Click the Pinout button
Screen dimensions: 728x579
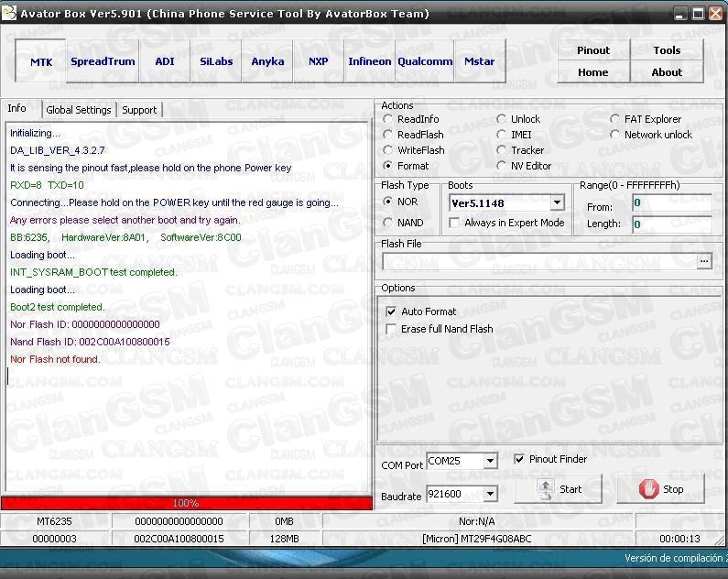click(592, 50)
